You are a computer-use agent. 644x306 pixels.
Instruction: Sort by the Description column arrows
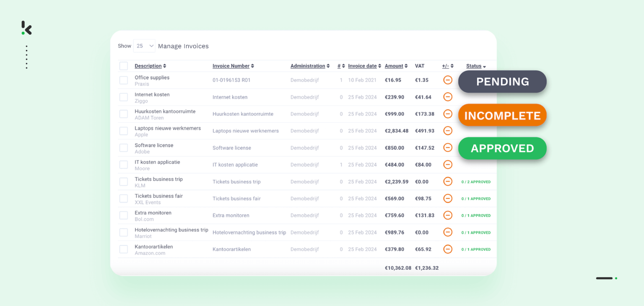tap(164, 66)
